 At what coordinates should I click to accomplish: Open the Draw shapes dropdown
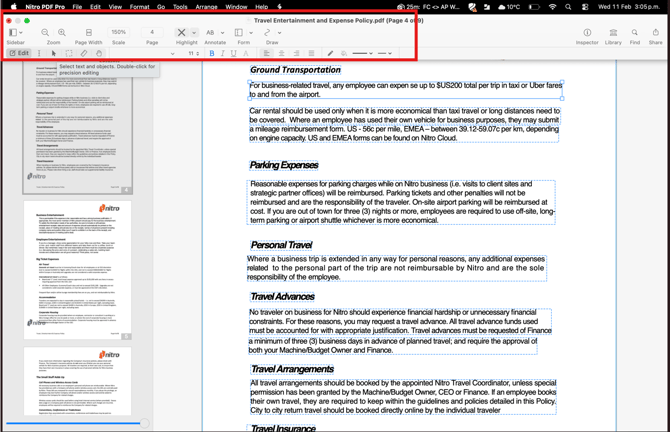click(x=279, y=32)
